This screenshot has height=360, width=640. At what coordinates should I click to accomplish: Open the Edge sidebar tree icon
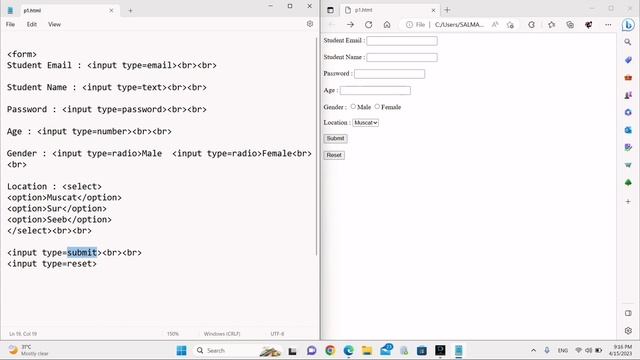[628, 182]
